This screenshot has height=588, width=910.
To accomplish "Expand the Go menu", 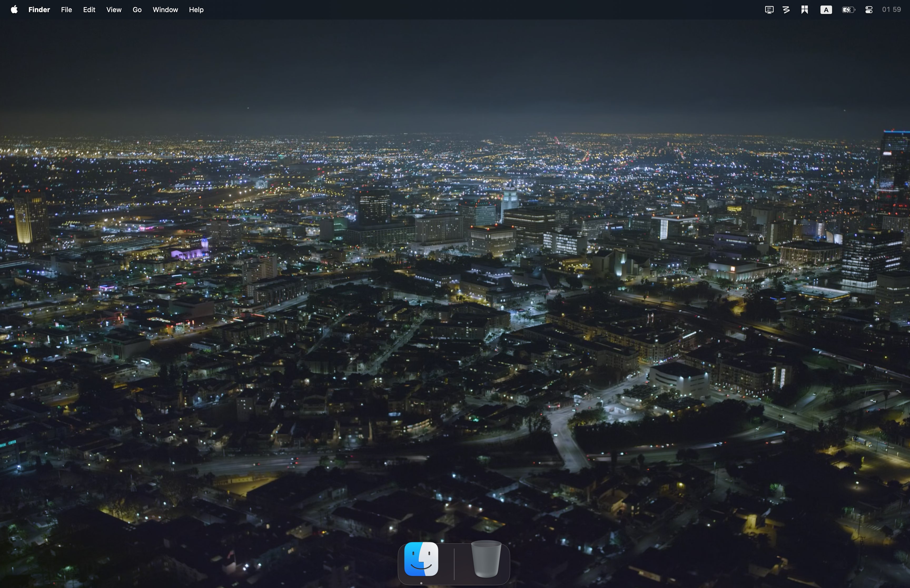I will (137, 9).
